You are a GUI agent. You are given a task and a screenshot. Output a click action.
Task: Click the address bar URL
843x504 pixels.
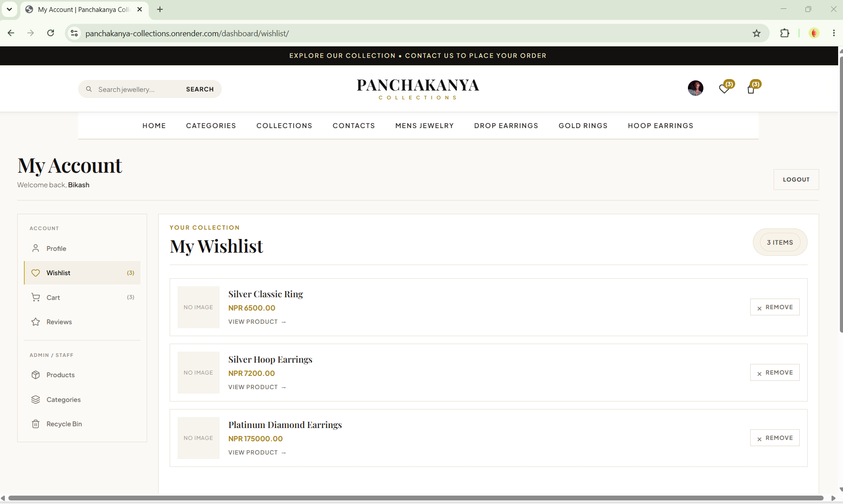187,33
